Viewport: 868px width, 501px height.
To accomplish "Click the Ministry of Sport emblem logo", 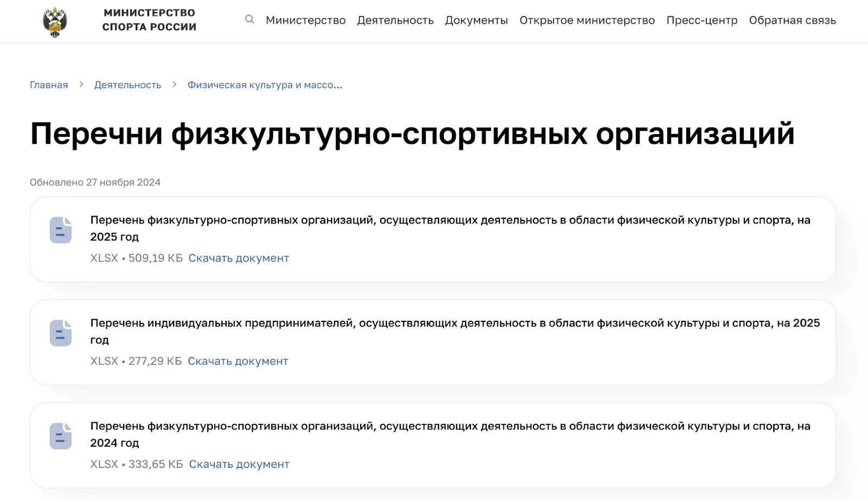I will (x=54, y=19).
